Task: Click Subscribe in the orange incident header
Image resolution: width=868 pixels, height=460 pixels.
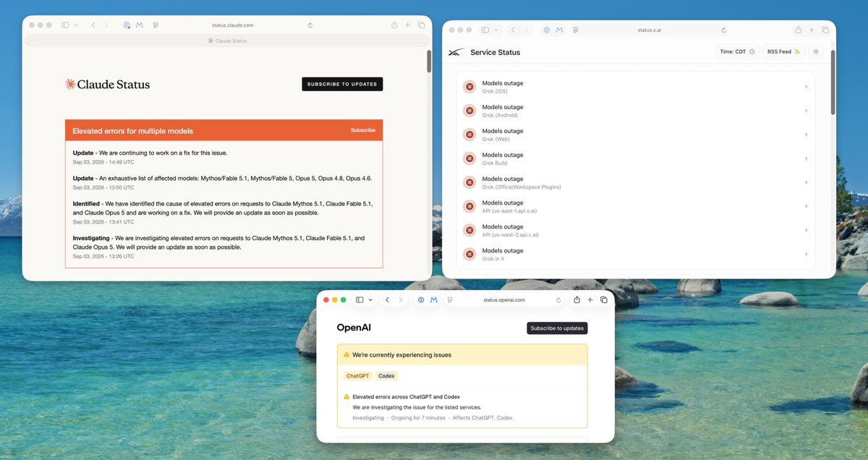Action: pyautogui.click(x=363, y=130)
